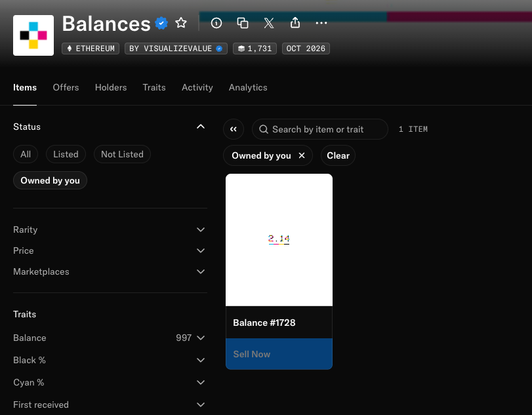Viewport: 532px width, 415px height.
Task: Switch to the Holders tab
Action: coord(111,87)
